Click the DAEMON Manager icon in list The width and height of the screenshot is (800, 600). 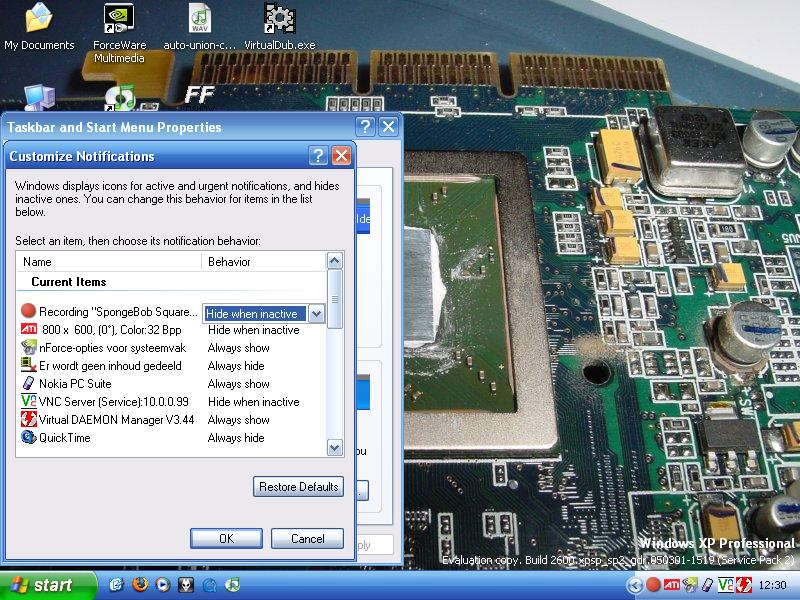(x=29, y=419)
